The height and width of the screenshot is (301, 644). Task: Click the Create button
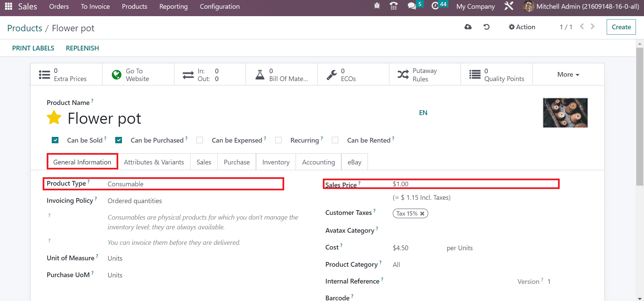click(x=621, y=27)
